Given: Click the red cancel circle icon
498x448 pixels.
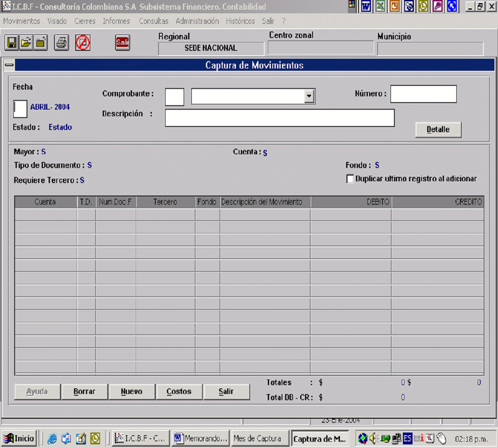Looking at the screenshot, I should pos(83,43).
